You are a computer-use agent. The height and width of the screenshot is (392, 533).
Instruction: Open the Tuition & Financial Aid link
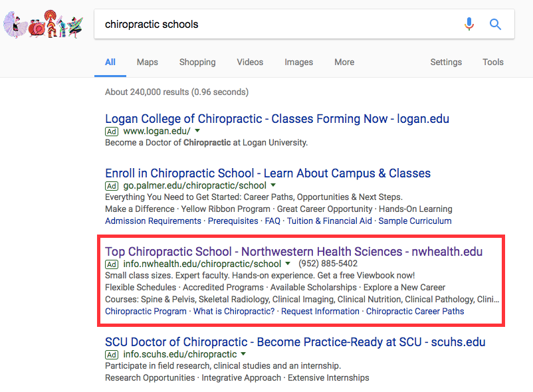pos(330,221)
